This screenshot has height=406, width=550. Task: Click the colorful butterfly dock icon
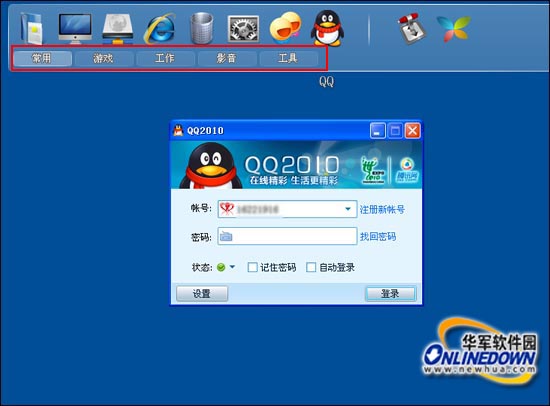click(x=454, y=29)
